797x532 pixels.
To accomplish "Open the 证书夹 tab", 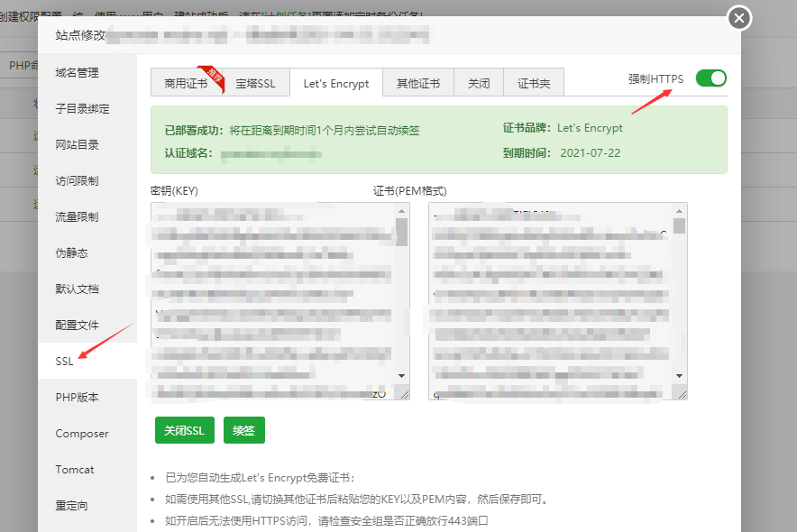I will (533, 83).
